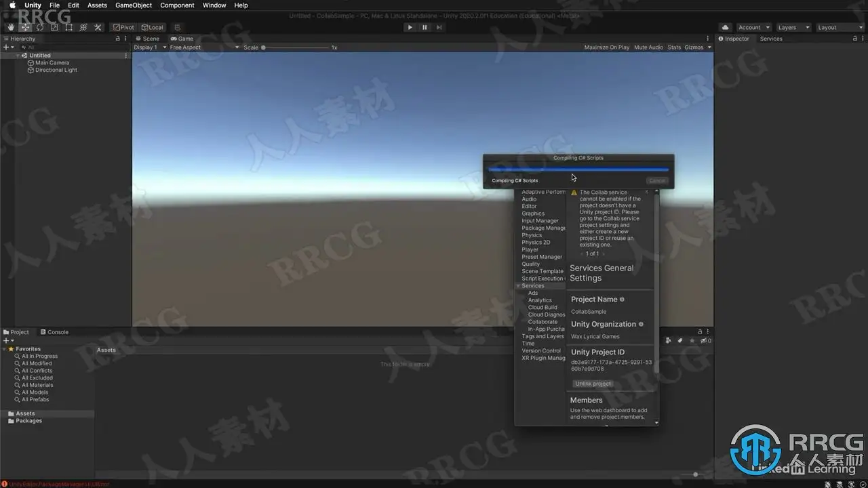
Task: Toggle Maximize On Play
Action: [606, 47]
